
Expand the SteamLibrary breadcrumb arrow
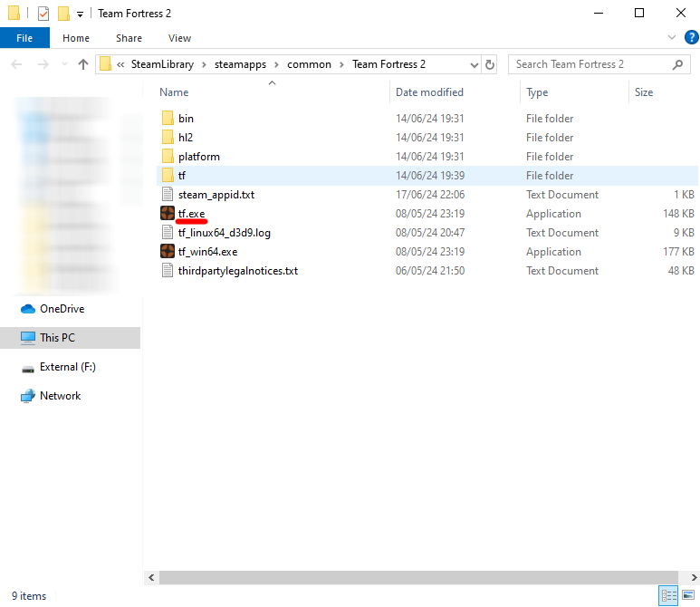[204, 64]
